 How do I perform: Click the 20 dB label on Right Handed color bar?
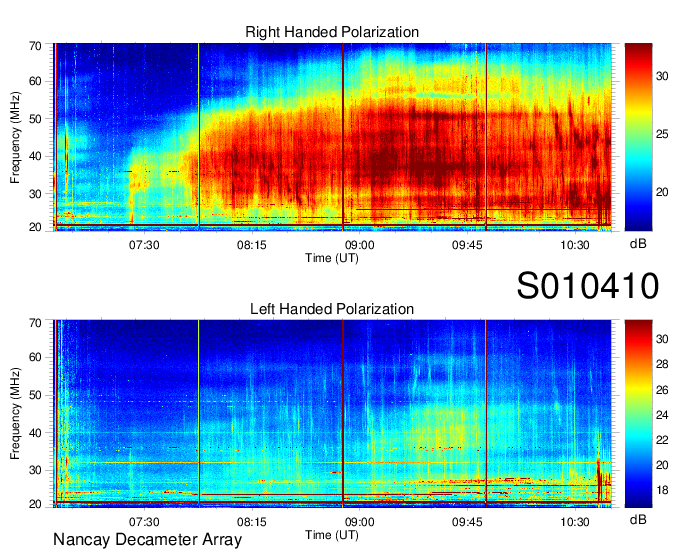tap(662, 192)
